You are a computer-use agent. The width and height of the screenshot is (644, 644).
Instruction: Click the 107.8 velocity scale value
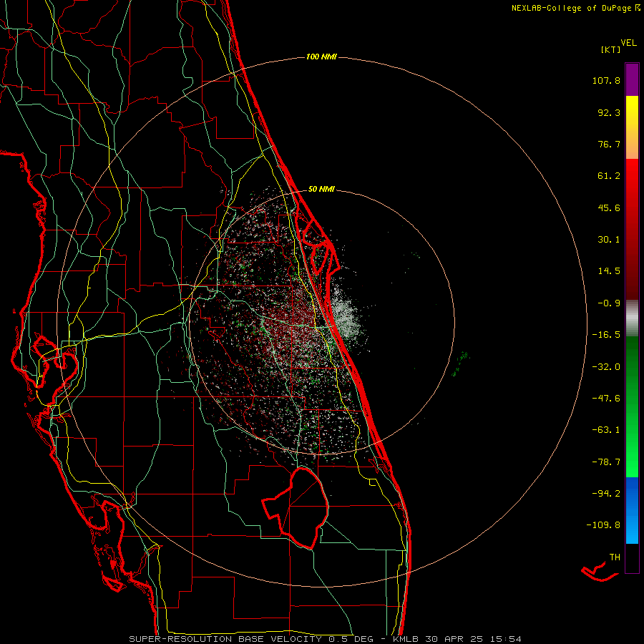(x=606, y=80)
